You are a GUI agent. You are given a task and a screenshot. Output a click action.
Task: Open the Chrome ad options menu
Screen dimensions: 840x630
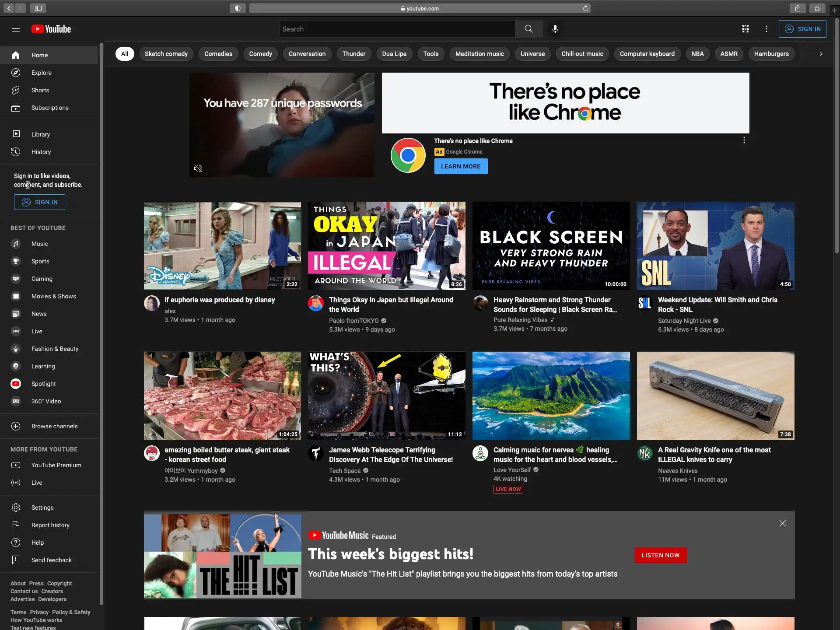[x=744, y=140]
